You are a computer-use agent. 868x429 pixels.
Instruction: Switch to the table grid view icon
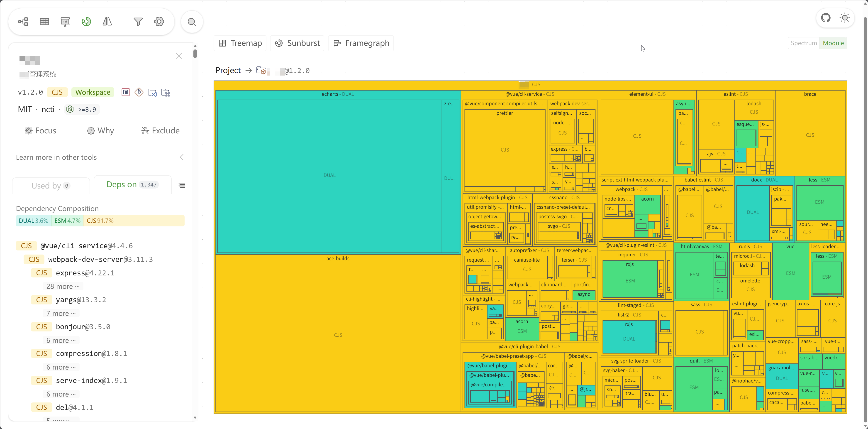coord(44,22)
